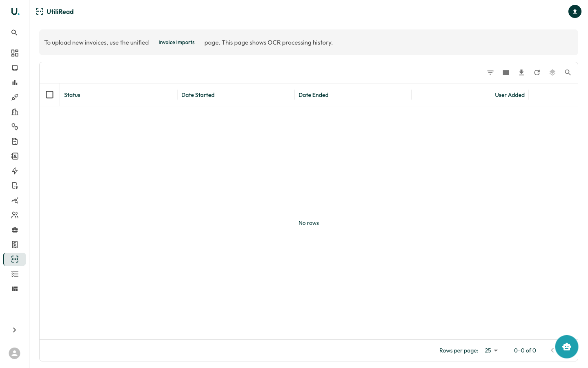Click the upload button in top right
This screenshot has height=368, width=588.
click(x=575, y=11)
